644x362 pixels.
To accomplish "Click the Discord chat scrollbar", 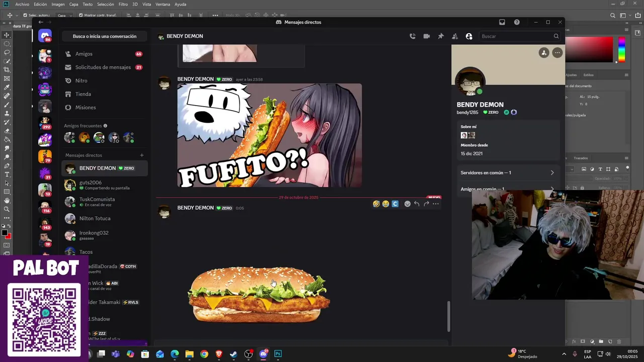I will pyautogui.click(x=448, y=317).
